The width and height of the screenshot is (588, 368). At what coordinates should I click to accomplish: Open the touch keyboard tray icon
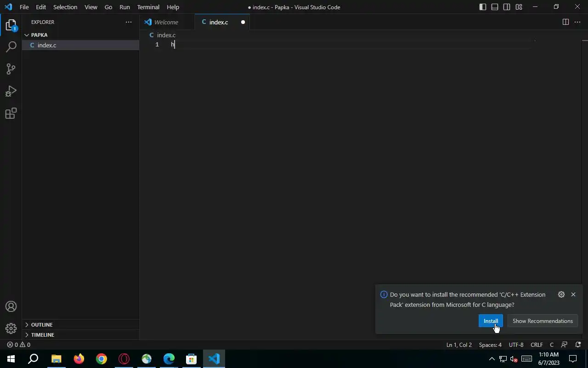coord(527,359)
